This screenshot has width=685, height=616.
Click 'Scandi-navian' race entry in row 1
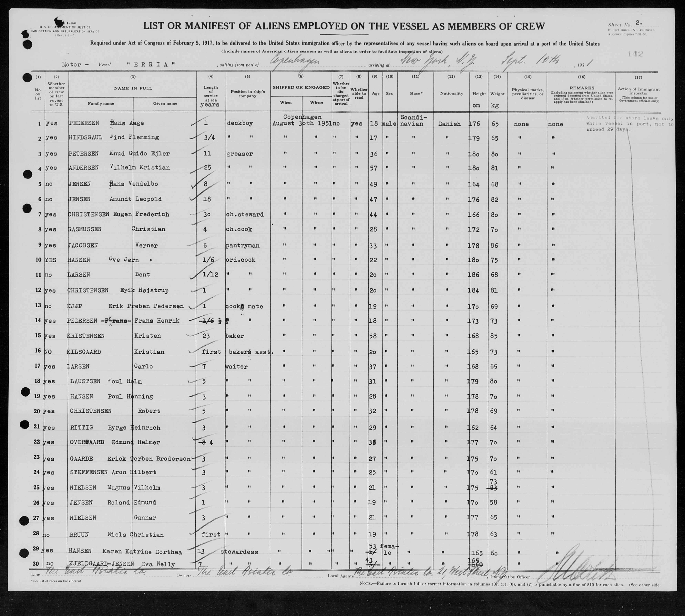[x=414, y=120]
